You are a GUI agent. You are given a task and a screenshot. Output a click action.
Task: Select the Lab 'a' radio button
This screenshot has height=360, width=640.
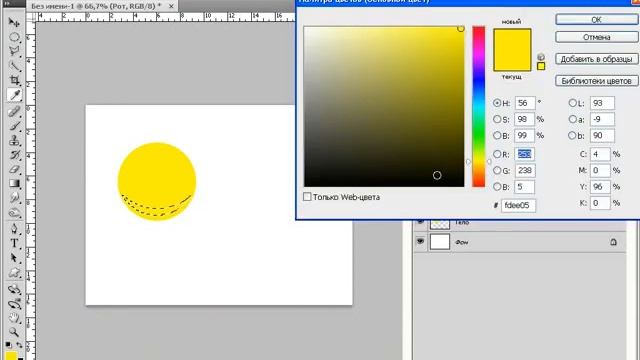point(572,119)
